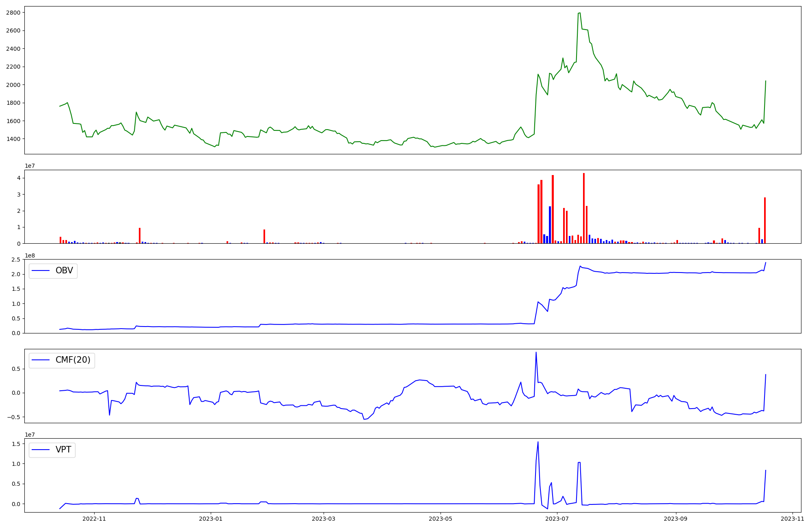The height and width of the screenshot is (528, 812).
Task: Click the 2023-07 x-axis date label
Action: 557,519
